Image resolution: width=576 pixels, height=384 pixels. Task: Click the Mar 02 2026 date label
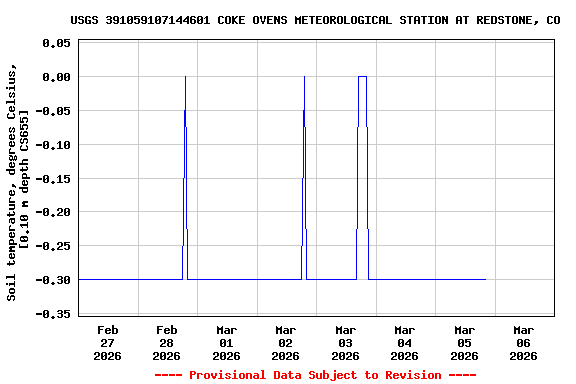(285, 343)
